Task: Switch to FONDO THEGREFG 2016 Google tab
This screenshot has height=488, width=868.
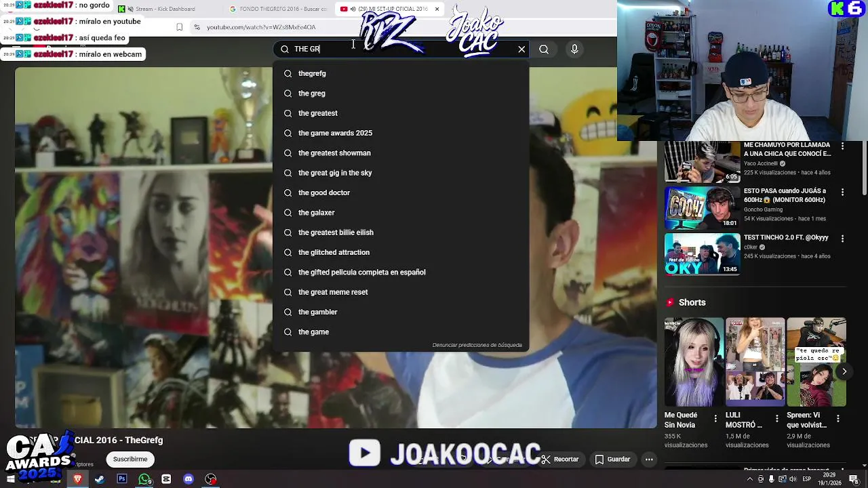Action: click(x=278, y=9)
